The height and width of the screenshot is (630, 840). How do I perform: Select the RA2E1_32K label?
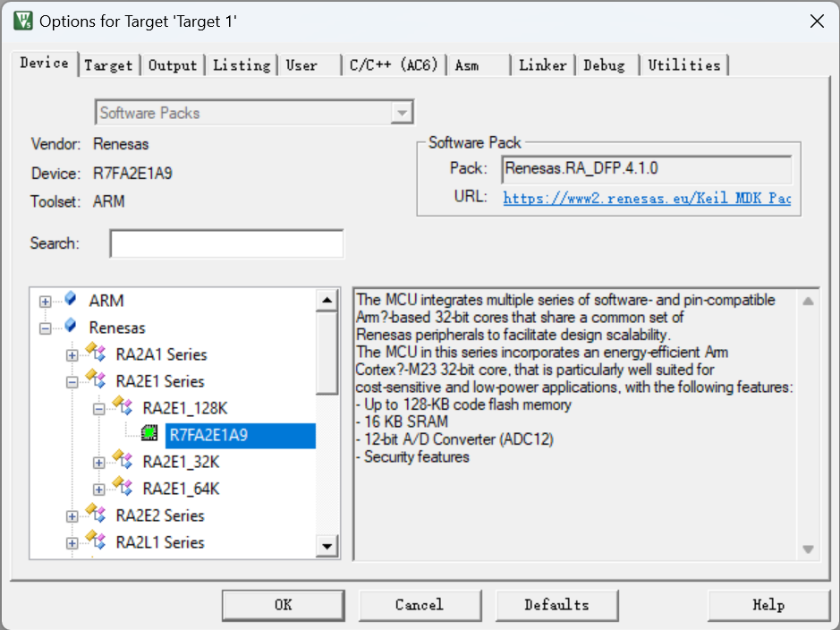(x=181, y=462)
